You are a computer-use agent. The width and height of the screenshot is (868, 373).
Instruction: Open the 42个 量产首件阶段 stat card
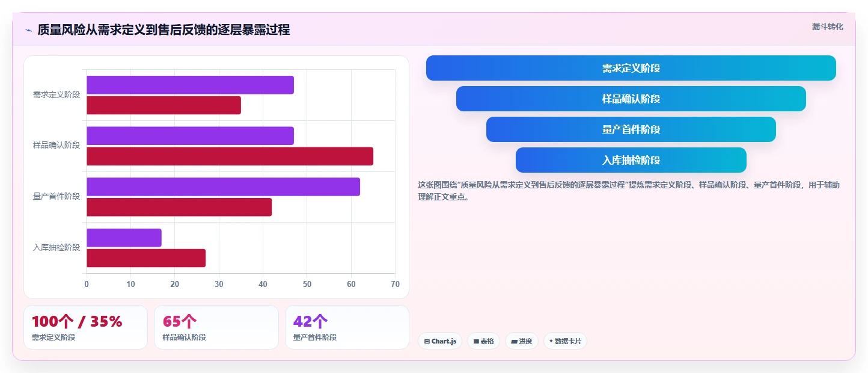[x=347, y=327]
